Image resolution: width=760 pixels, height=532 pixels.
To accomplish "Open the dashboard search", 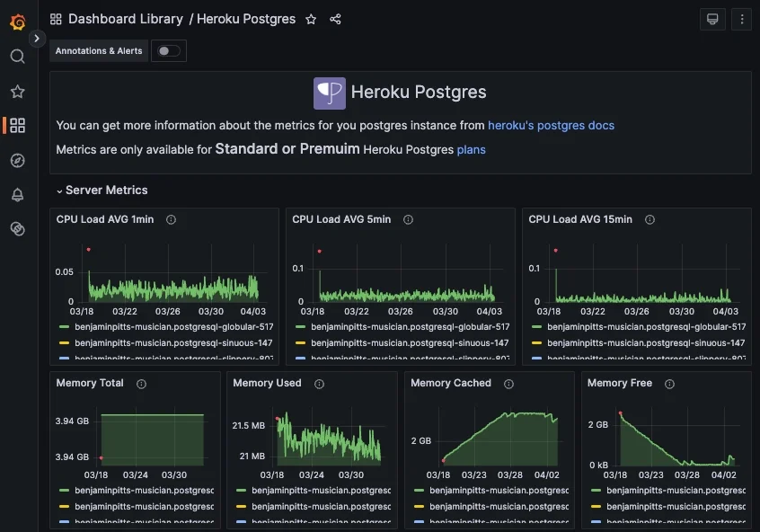I will click(18, 56).
